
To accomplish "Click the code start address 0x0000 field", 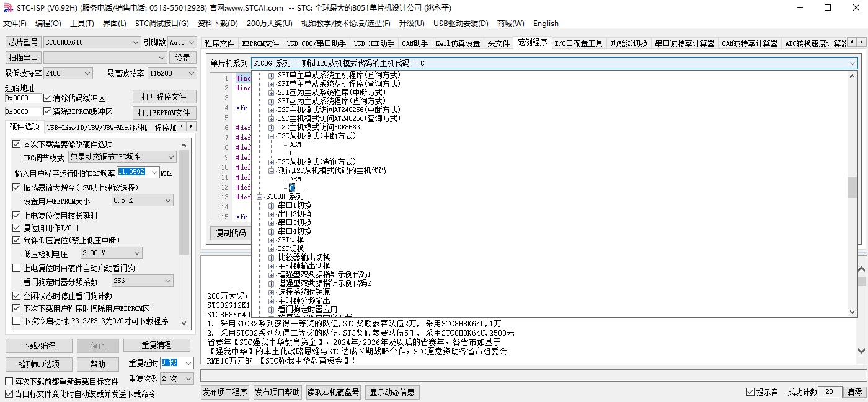I will pyautogui.click(x=23, y=98).
